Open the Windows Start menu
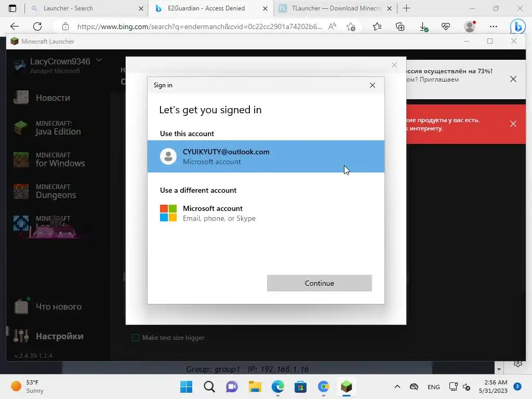Viewport: 532px width, 399px height. (x=186, y=387)
